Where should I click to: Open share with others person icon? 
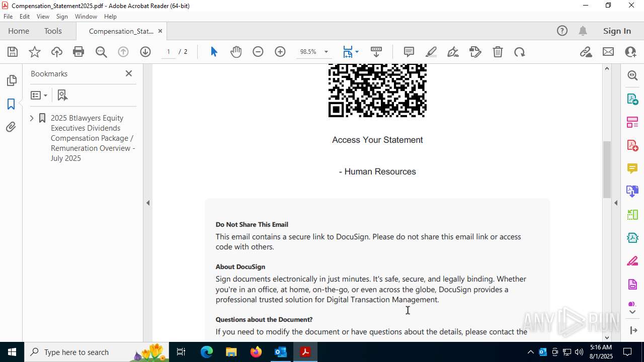[630, 52]
